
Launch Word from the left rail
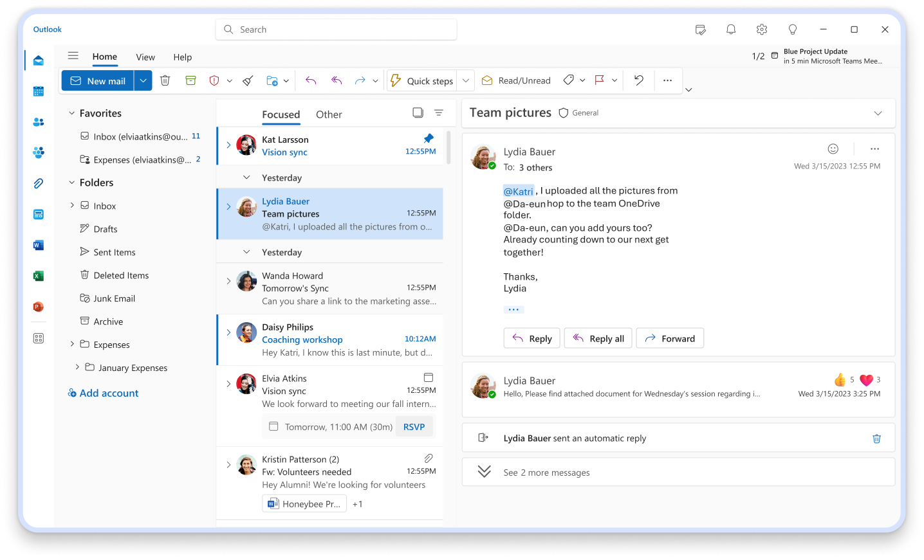39,245
